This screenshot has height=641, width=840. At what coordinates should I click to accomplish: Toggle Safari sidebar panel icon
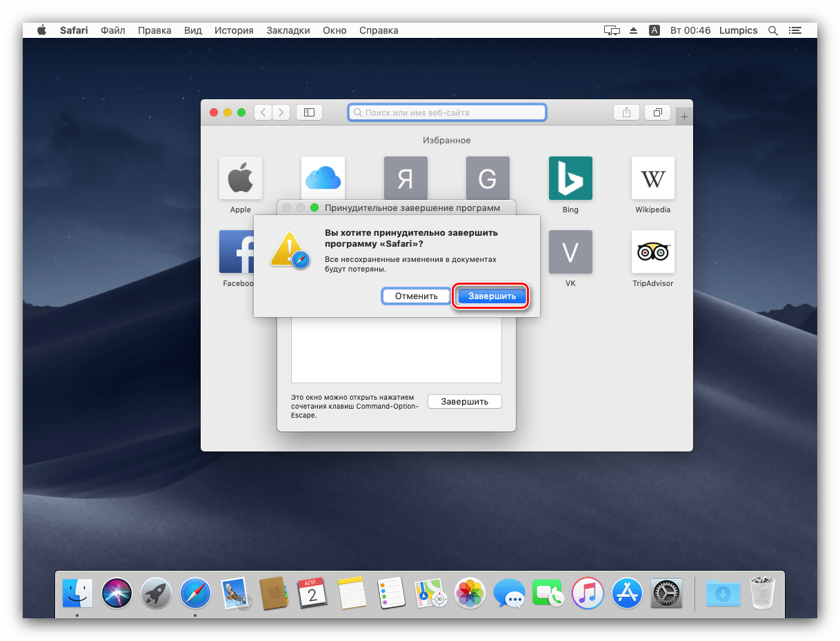[x=309, y=112]
